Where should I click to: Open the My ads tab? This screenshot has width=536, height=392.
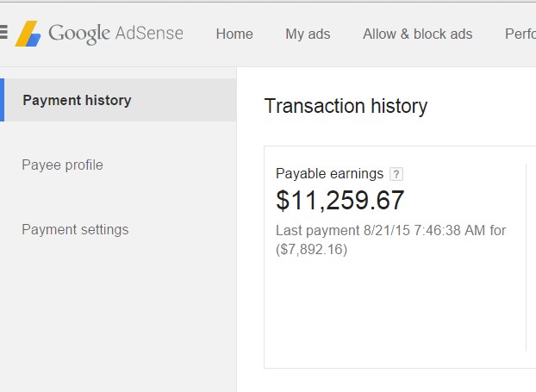[x=308, y=34]
